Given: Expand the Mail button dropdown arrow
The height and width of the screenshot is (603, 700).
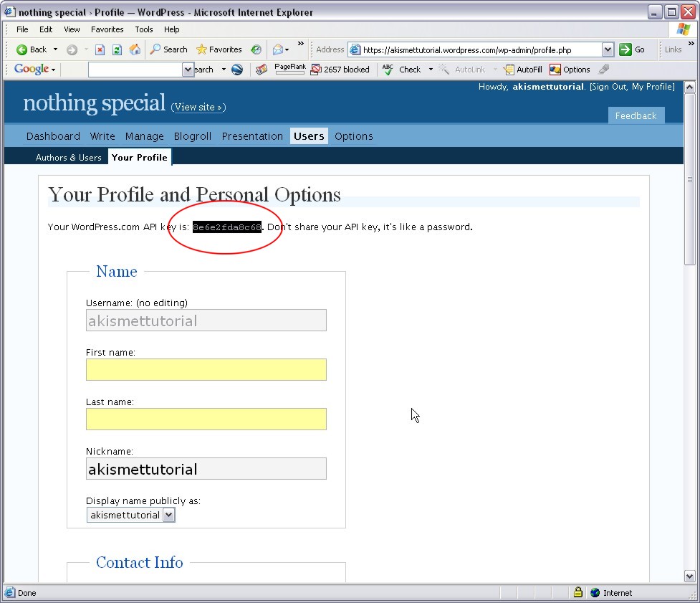Looking at the screenshot, I should coord(287,50).
